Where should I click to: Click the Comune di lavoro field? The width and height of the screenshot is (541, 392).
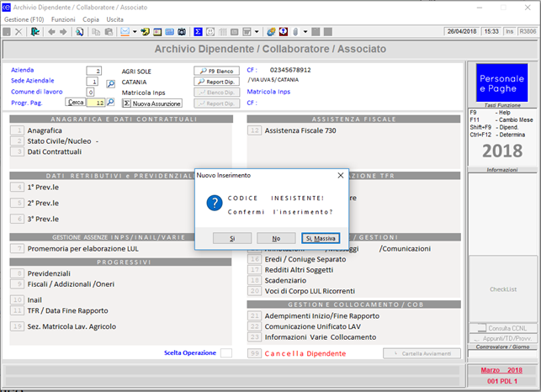(x=90, y=93)
